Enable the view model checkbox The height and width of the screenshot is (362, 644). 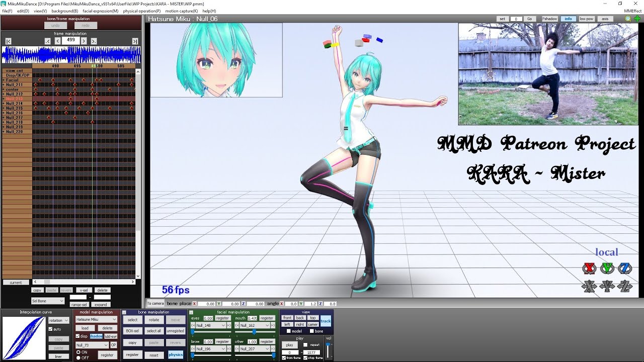(288, 331)
